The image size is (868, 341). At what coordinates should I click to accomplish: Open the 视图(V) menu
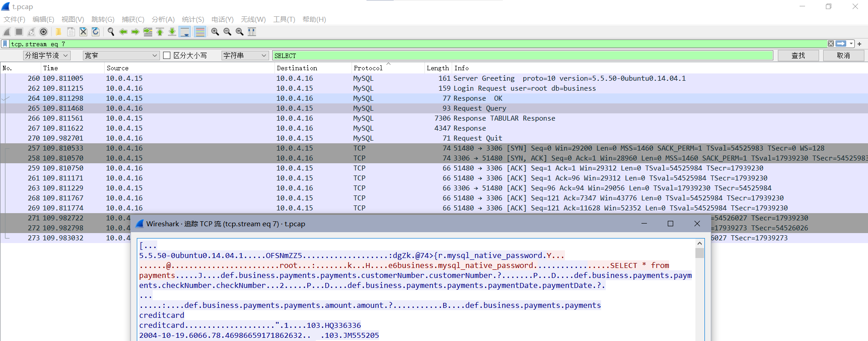coord(73,19)
